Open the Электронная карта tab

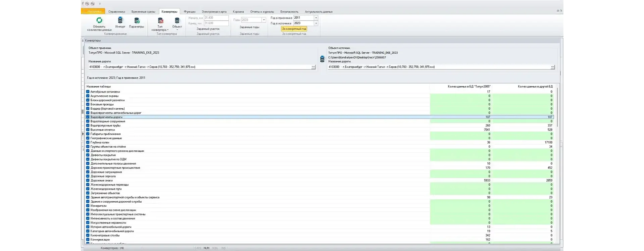click(214, 12)
